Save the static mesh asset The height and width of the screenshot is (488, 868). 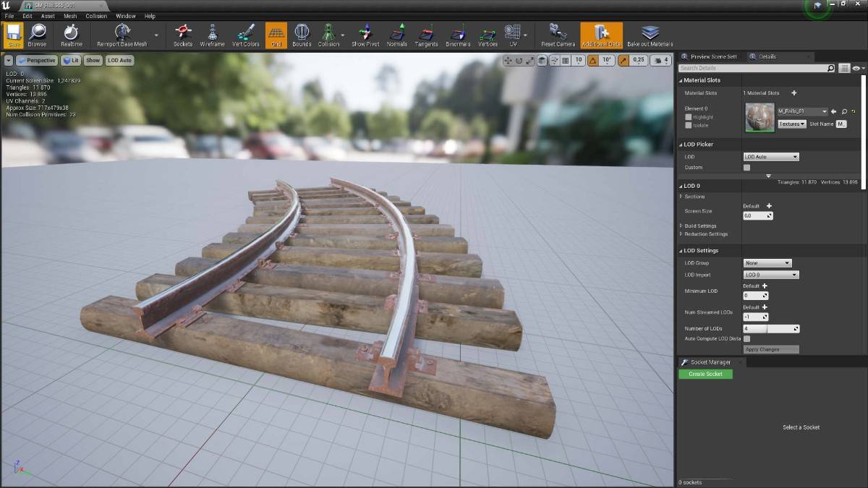[x=14, y=34]
